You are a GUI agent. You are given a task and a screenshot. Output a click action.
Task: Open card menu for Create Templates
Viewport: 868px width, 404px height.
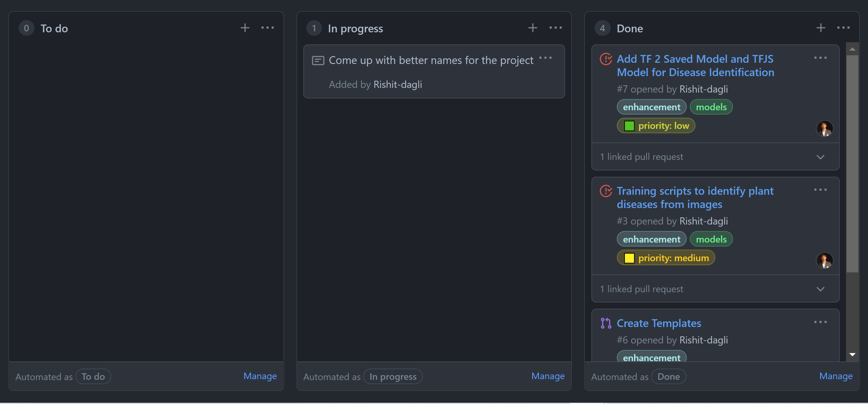tap(820, 322)
